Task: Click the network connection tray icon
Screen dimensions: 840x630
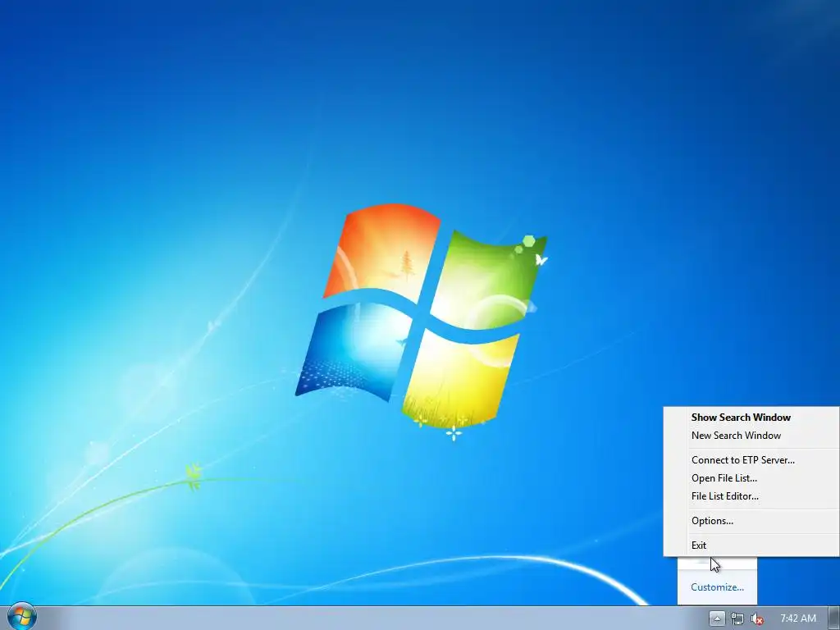Action: [737, 619]
